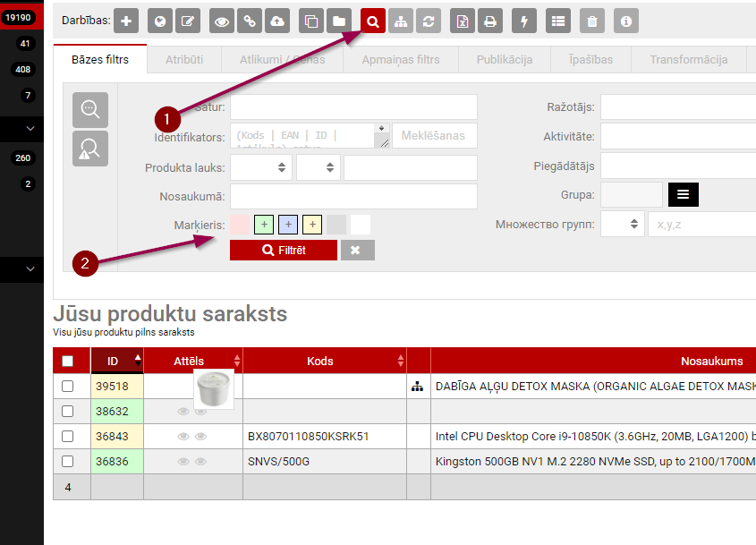The height and width of the screenshot is (545, 756).
Task: Click the plus add product icon
Action: (126, 21)
